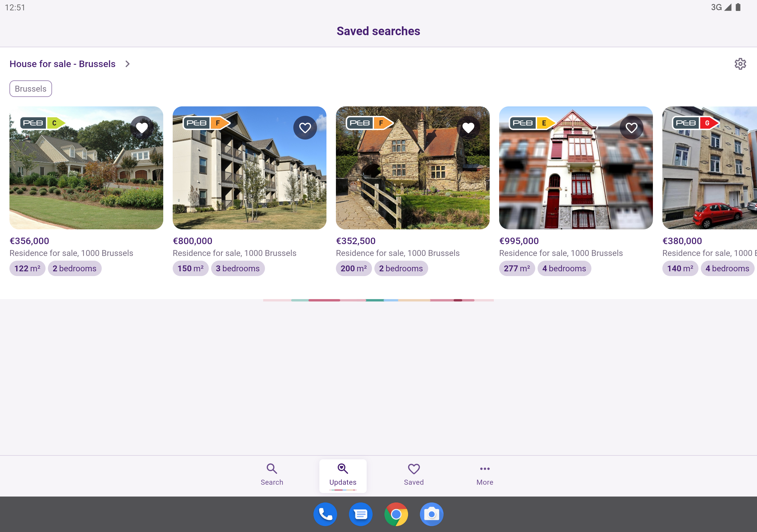Launch the Phone app from the dock

pyautogui.click(x=325, y=514)
